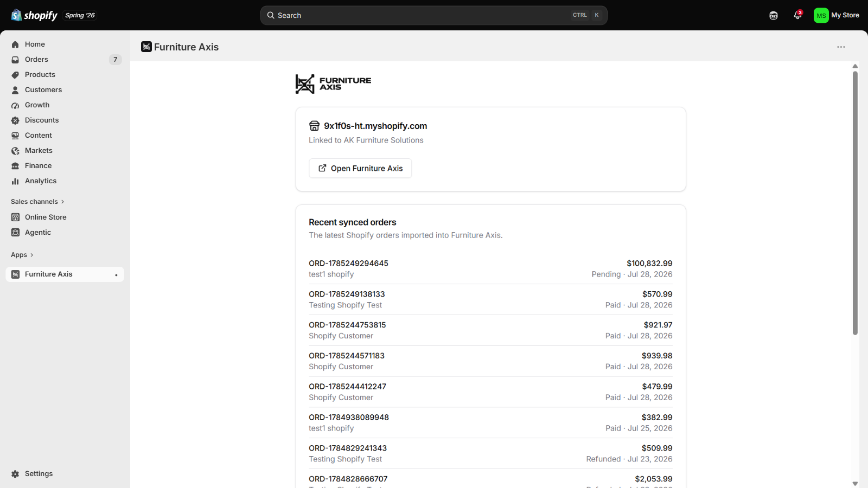Select order ORD-1784938089948
Image resolution: width=868 pixels, height=488 pixels.
point(490,423)
